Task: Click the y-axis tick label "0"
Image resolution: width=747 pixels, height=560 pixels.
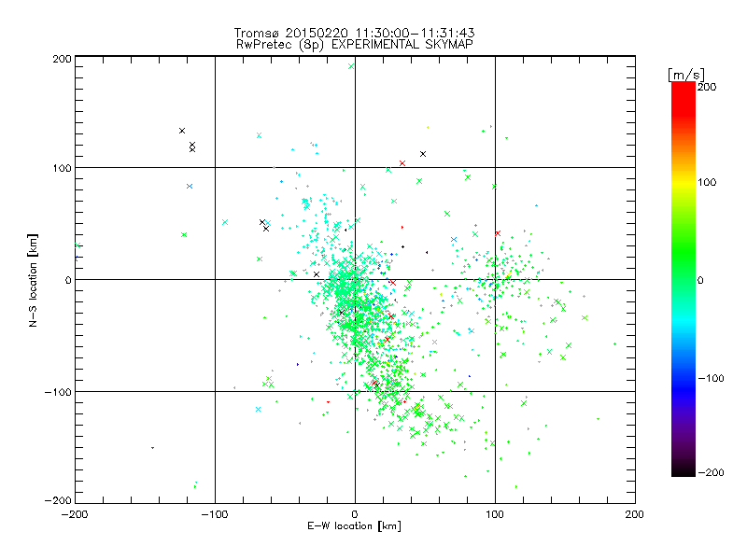Action: pyautogui.click(x=68, y=280)
